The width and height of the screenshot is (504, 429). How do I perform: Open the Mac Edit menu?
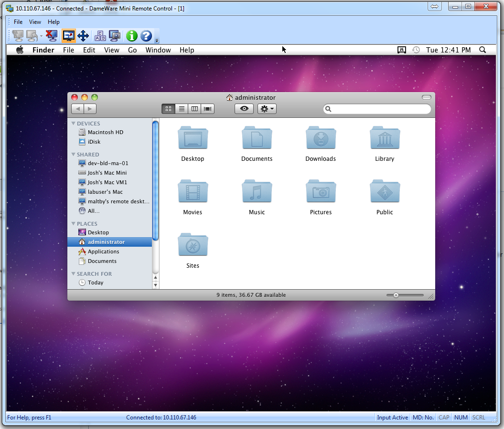pyautogui.click(x=89, y=50)
